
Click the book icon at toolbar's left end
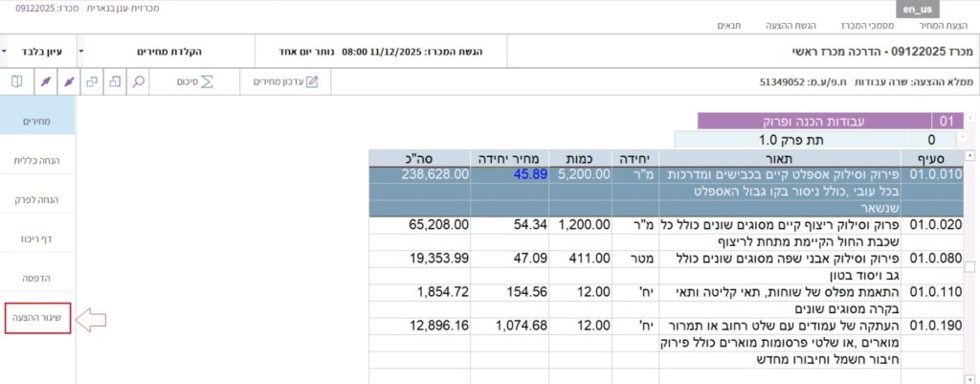pyautogui.click(x=17, y=82)
